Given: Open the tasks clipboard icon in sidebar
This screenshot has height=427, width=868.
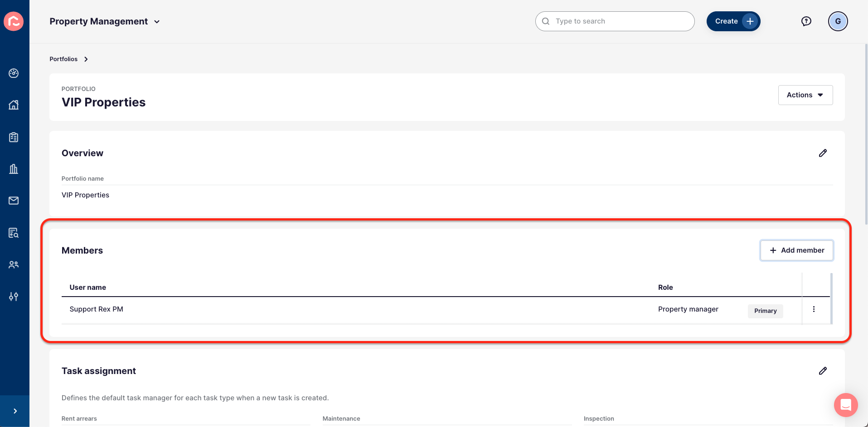Looking at the screenshot, I should coord(14,137).
